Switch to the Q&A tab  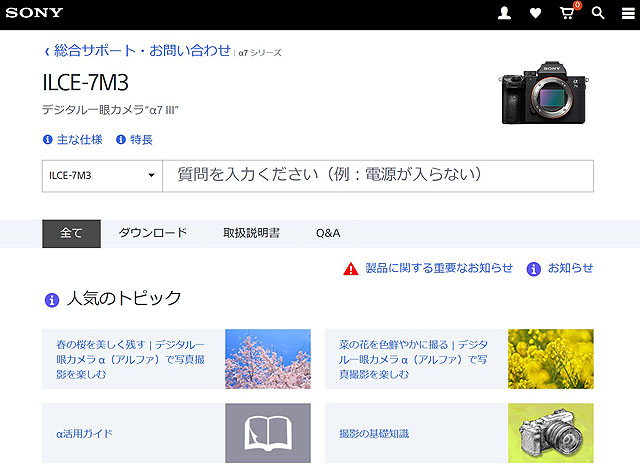(x=328, y=233)
